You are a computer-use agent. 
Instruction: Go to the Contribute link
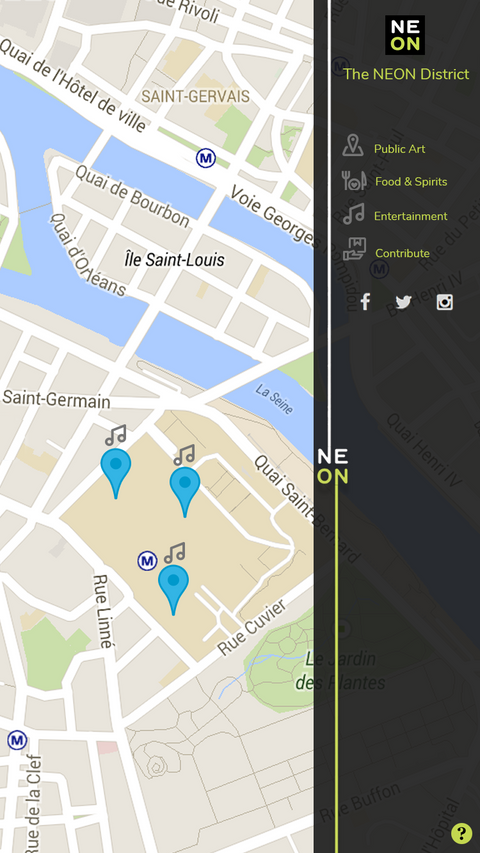click(x=402, y=254)
